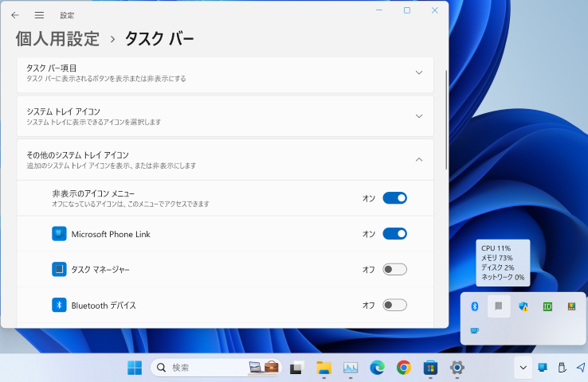
Task: Click the colorful bars tray icon
Action: [571, 306]
